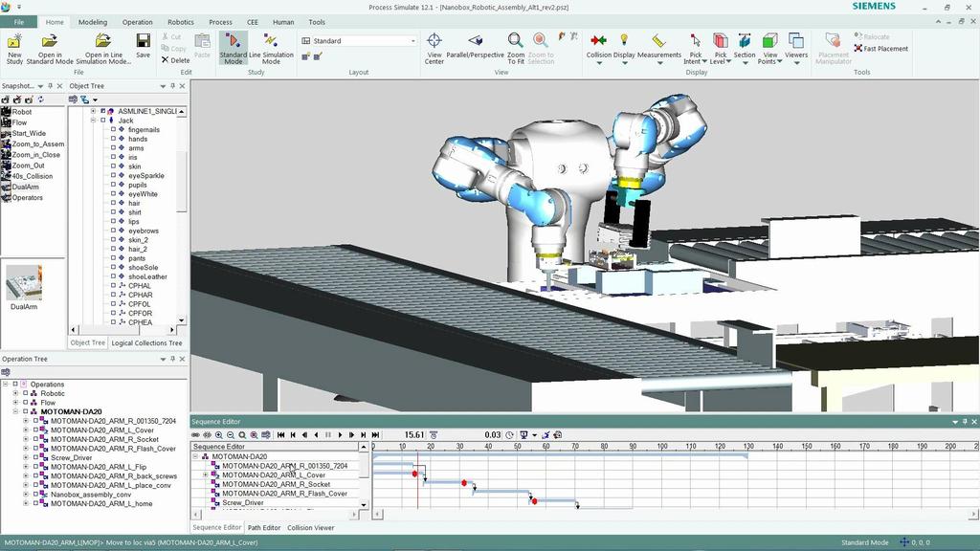This screenshot has width=980, height=551.
Task: Click Object Tree vertical scrollbar
Action: [181, 215]
